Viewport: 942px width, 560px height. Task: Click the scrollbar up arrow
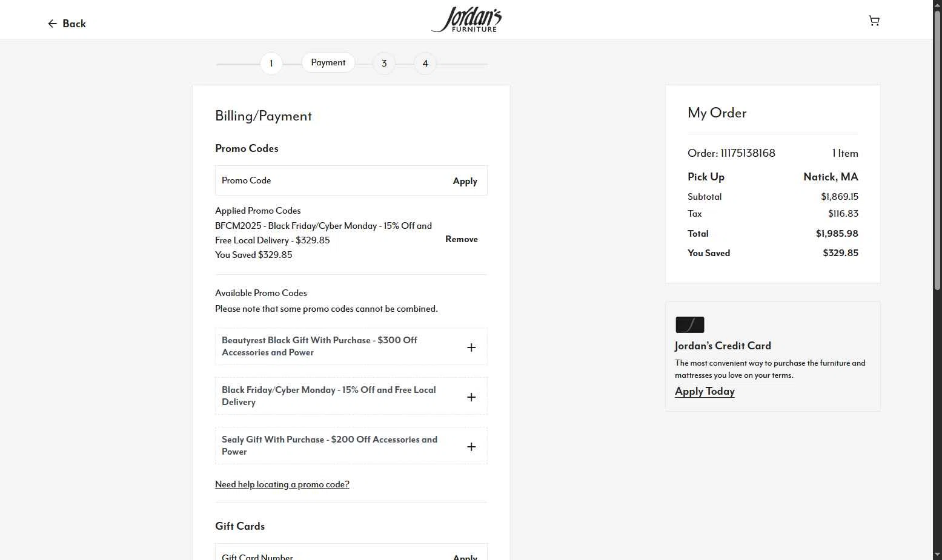[x=937, y=5]
